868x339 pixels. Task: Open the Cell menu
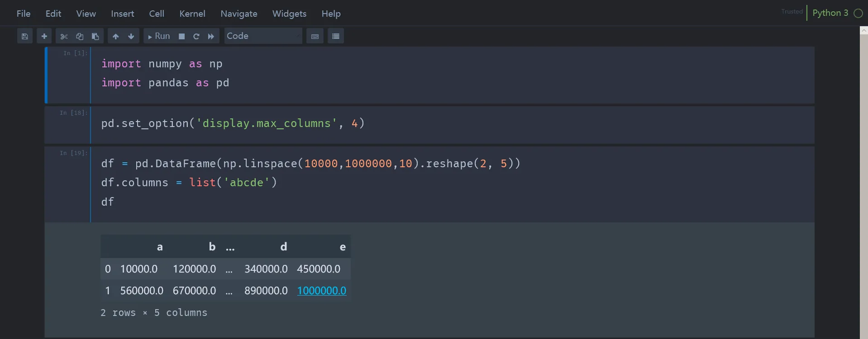tap(157, 14)
